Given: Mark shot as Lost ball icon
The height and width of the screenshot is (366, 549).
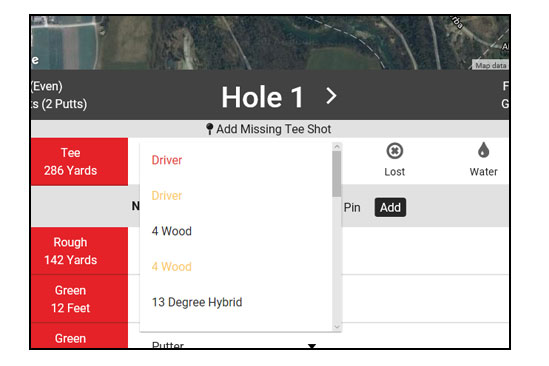Looking at the screenshot, I should point(395,151).
